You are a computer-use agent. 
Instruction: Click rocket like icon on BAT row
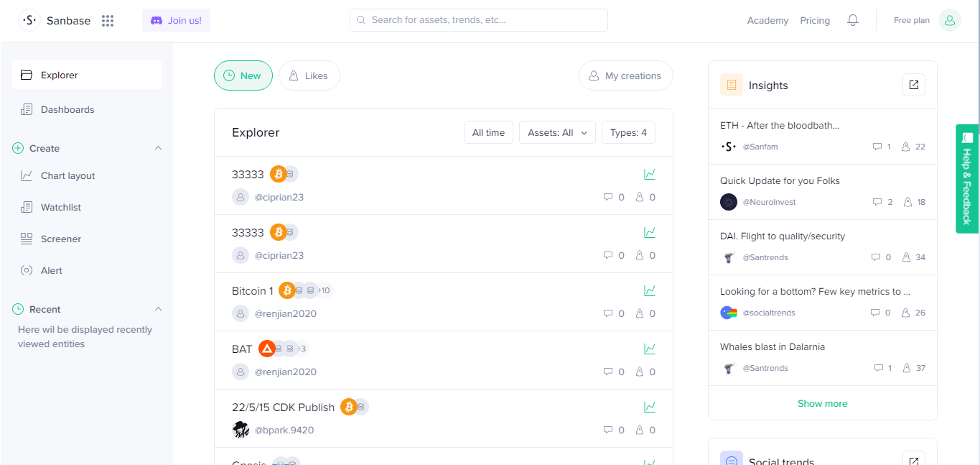(640, 372)
